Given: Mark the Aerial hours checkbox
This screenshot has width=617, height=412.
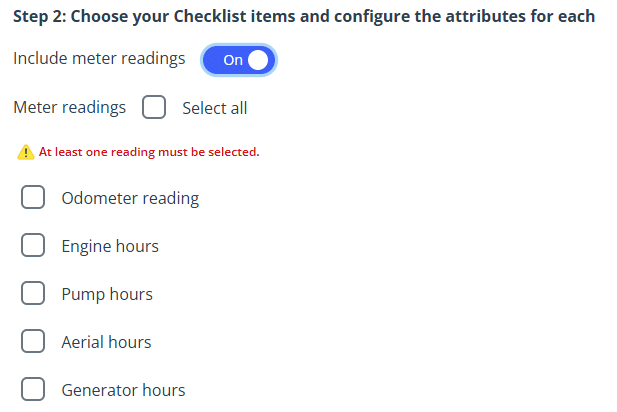Looking at the screenshot, I should point(33,342).
